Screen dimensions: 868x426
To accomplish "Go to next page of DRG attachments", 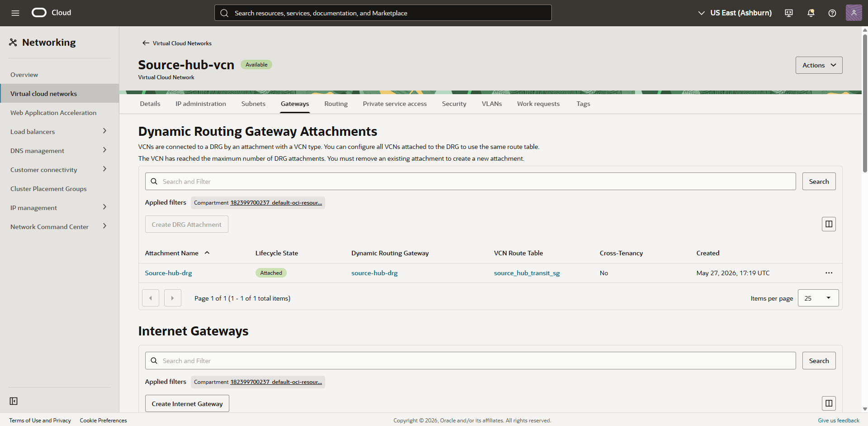I will (172, 298).
